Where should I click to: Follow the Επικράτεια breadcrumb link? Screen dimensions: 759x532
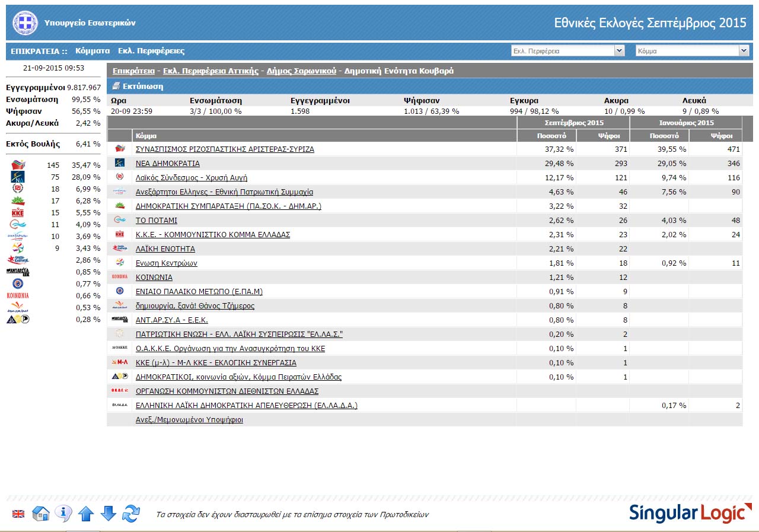click(x=133, y=71)
